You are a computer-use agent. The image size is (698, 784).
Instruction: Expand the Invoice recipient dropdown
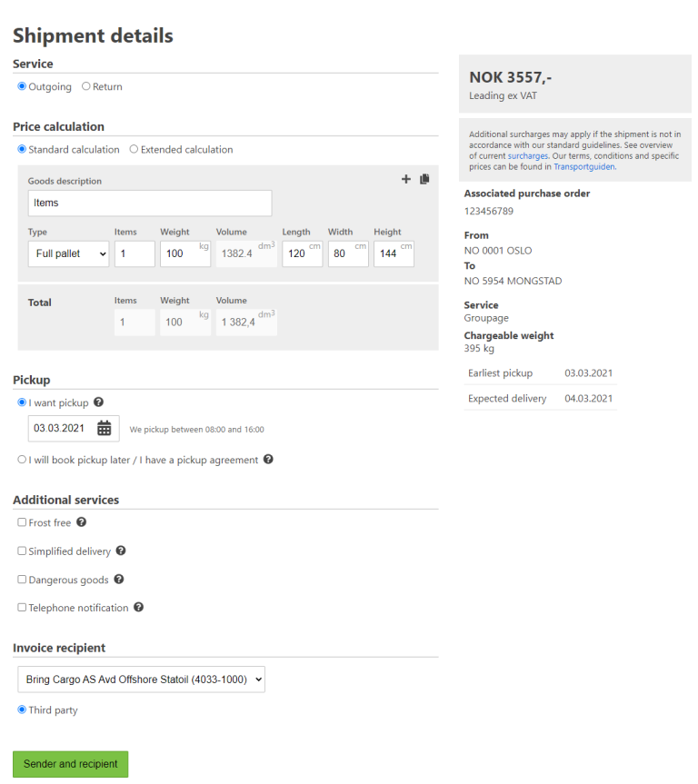pyautogui.click(x=141, y=679)
